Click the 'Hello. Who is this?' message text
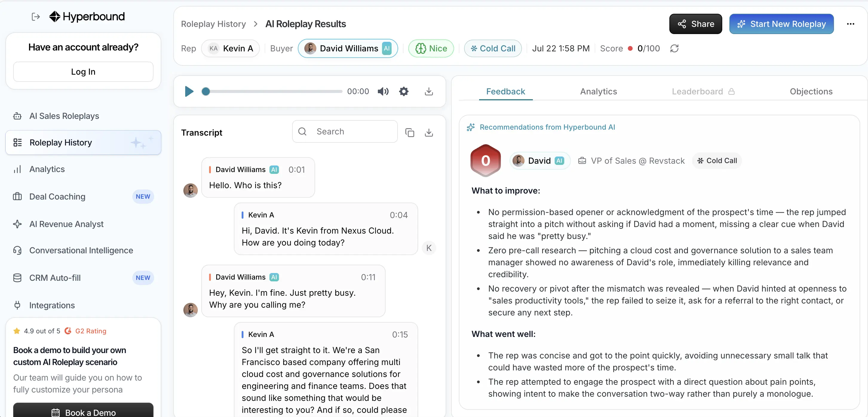The height and width of the screenshot is (417, 868). pyautogui.click(x=245, y=185)
